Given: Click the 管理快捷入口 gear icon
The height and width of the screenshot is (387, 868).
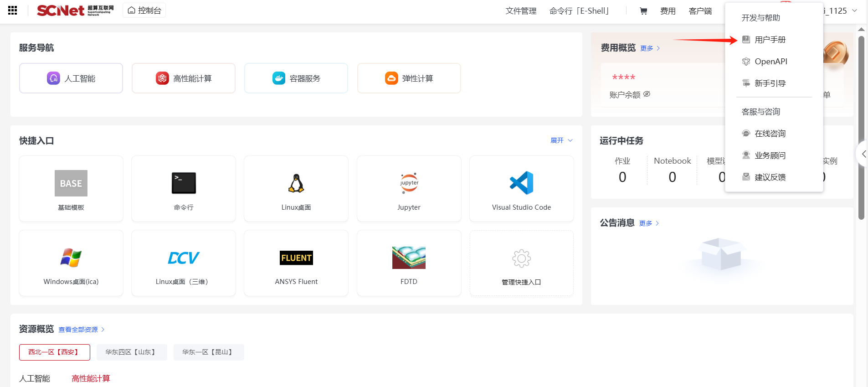Looking at the screenshot, I should pyautogui.click(x=521, y=259).
